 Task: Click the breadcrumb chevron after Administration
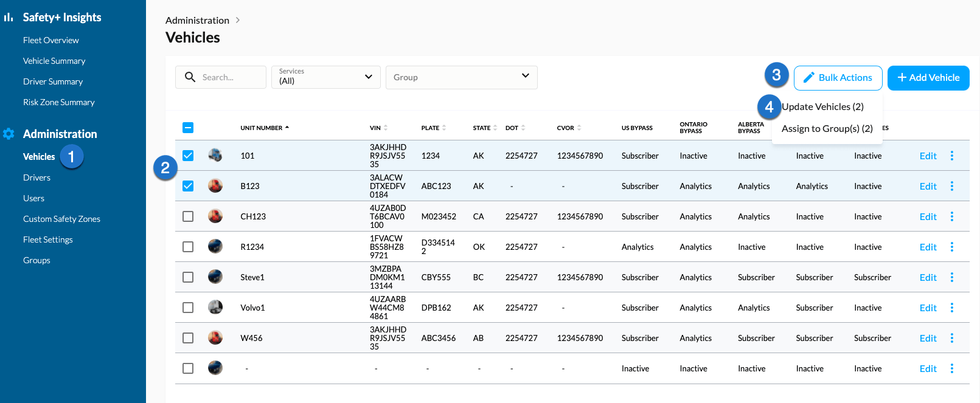238,20
